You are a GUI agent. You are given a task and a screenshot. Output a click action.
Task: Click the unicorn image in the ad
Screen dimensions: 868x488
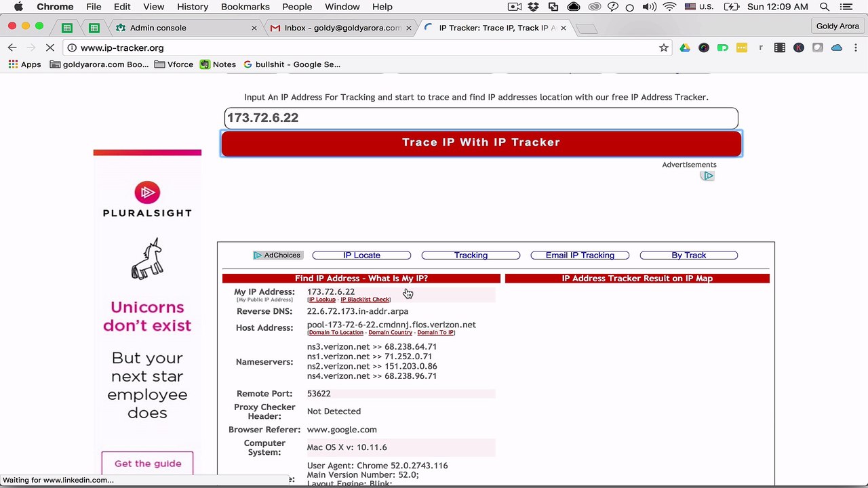pos(147,258)
